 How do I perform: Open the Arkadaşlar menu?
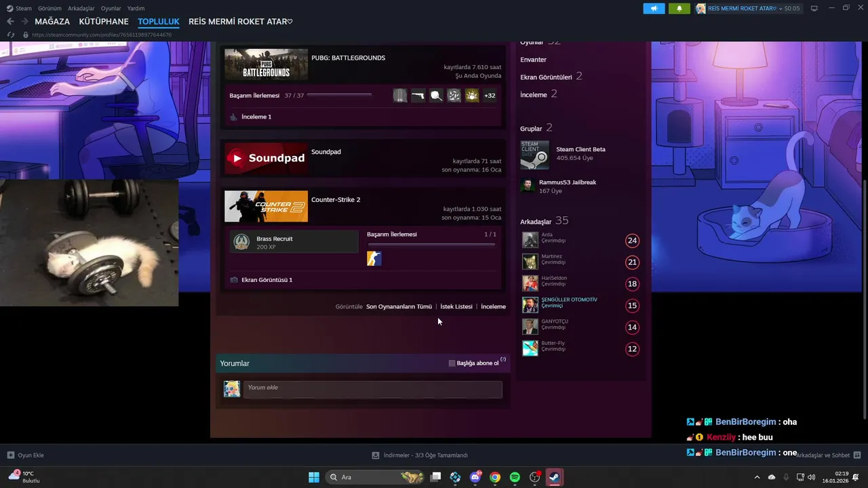[81, 8]
